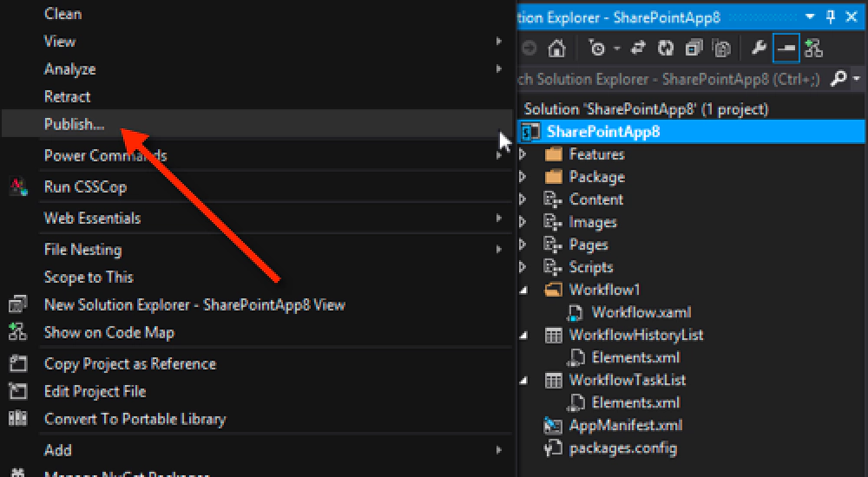Click the Home icon in Solution Explorer toolbar
The width and height of the screenshot is (868, 477).
(556, 49)
